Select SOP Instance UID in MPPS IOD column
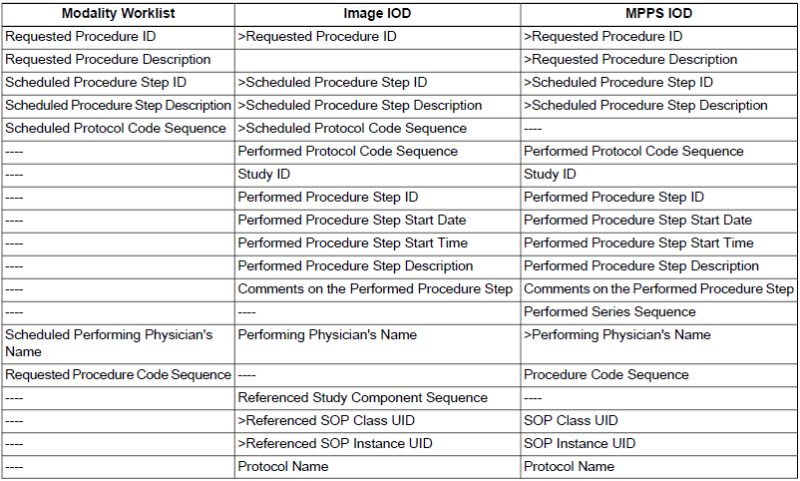The width and height of the screenshot is (800, 481). click(580, 444)
